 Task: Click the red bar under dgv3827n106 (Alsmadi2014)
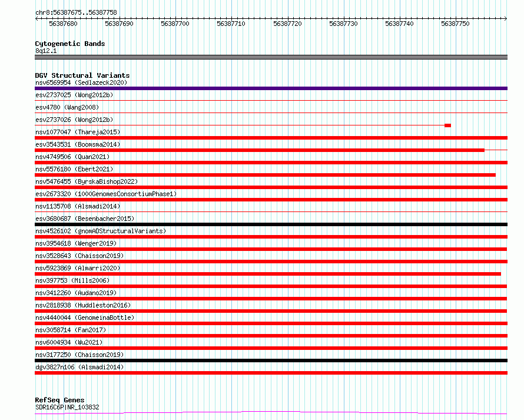click(x=271, y=373)
